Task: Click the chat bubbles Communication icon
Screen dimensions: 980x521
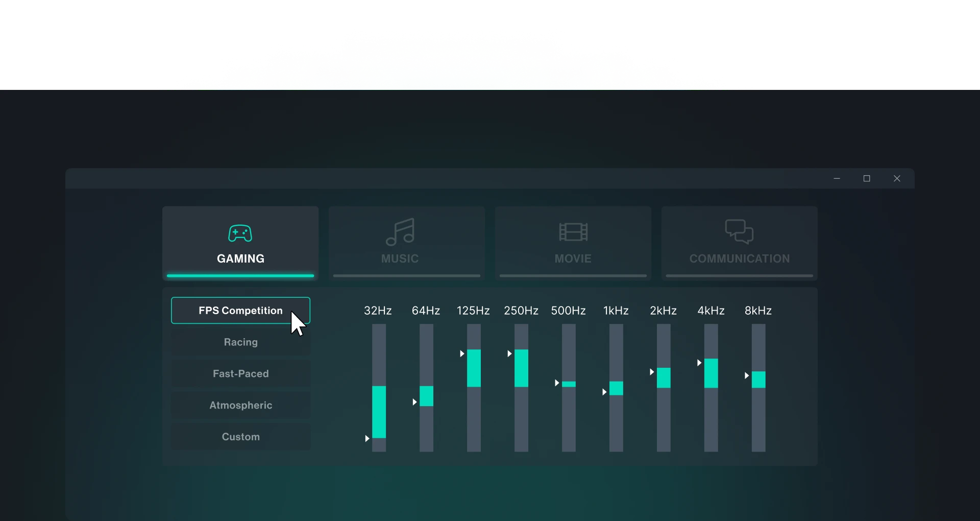Action: tap(739, 231)
